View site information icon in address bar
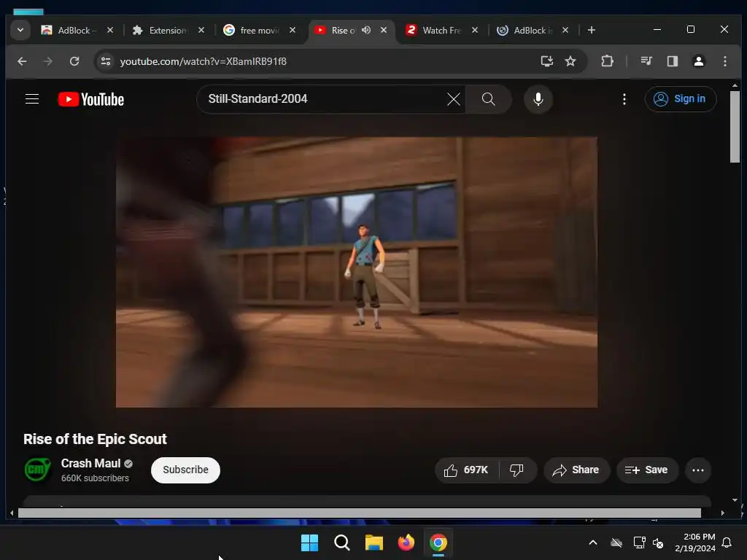 click(106, 61)
